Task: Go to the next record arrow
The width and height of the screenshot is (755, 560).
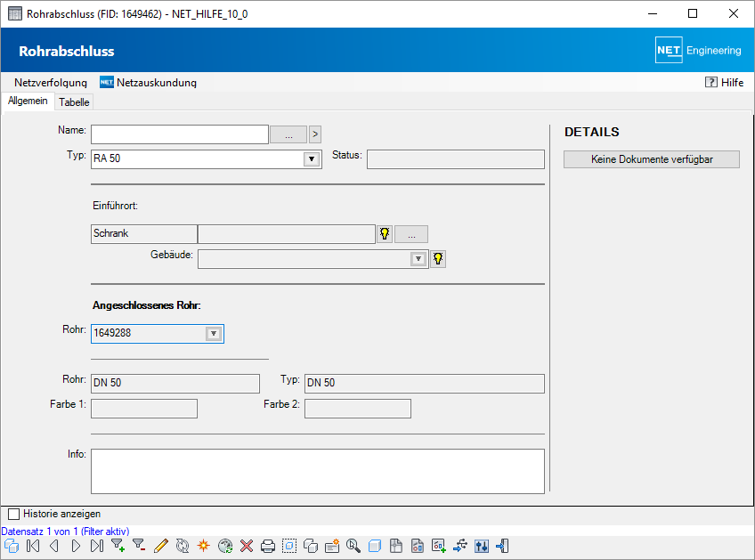Action: (x=76, y=546)
